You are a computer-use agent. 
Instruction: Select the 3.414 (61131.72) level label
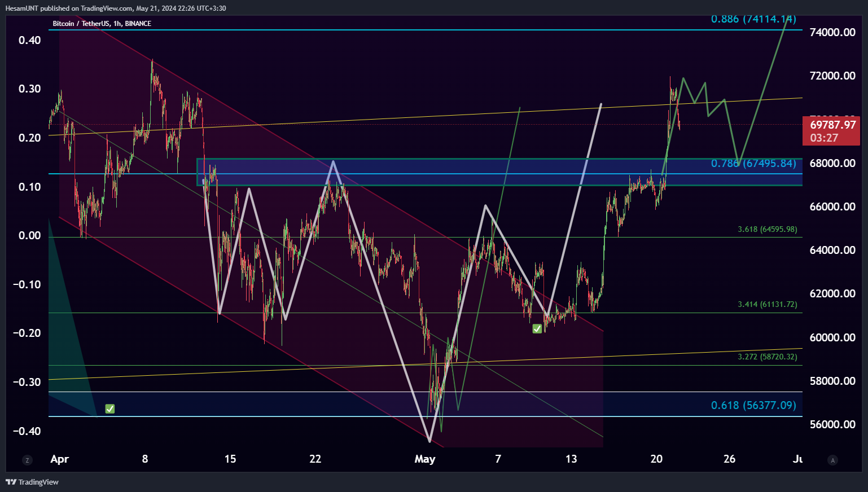pos(768,304)
